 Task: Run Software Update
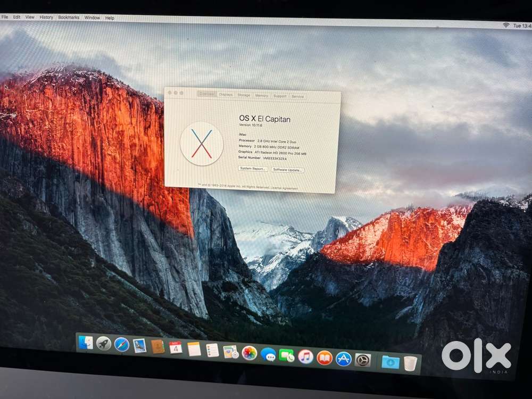[x=287, y=170]
